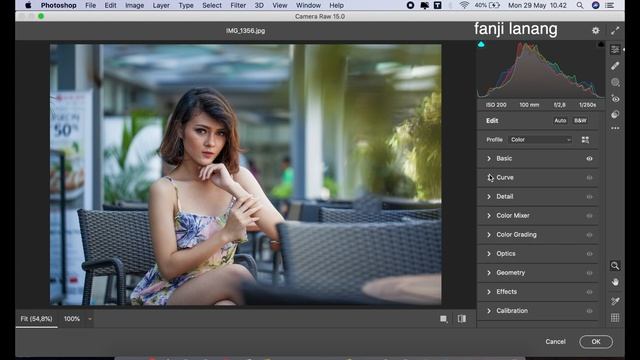Open the Photoshop application menu
The image size is (640, 360).
pos(58,5)
